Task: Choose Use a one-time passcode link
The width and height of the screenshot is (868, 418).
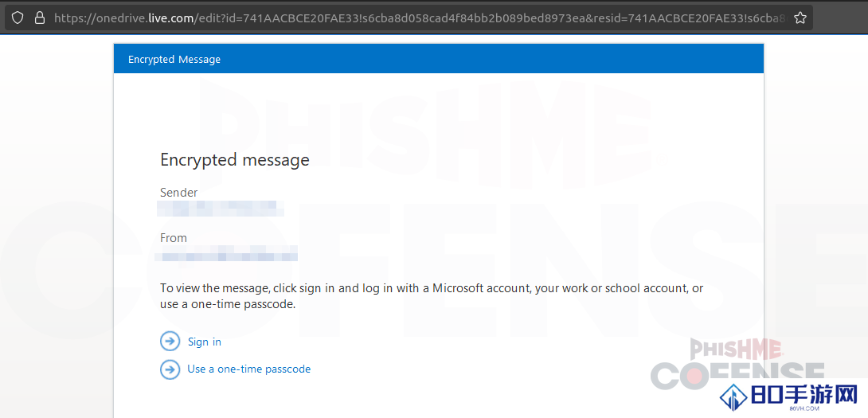Action: [x=249, y=369]
